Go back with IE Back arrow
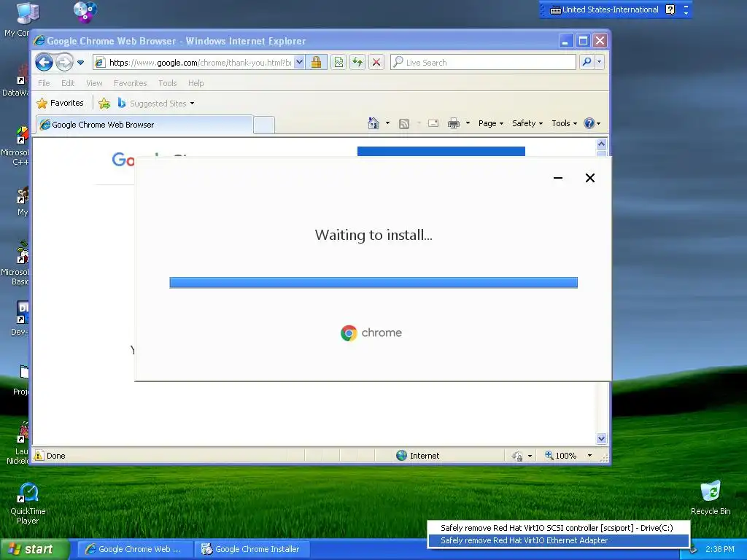The image size is (747, 560). (44, 63)
